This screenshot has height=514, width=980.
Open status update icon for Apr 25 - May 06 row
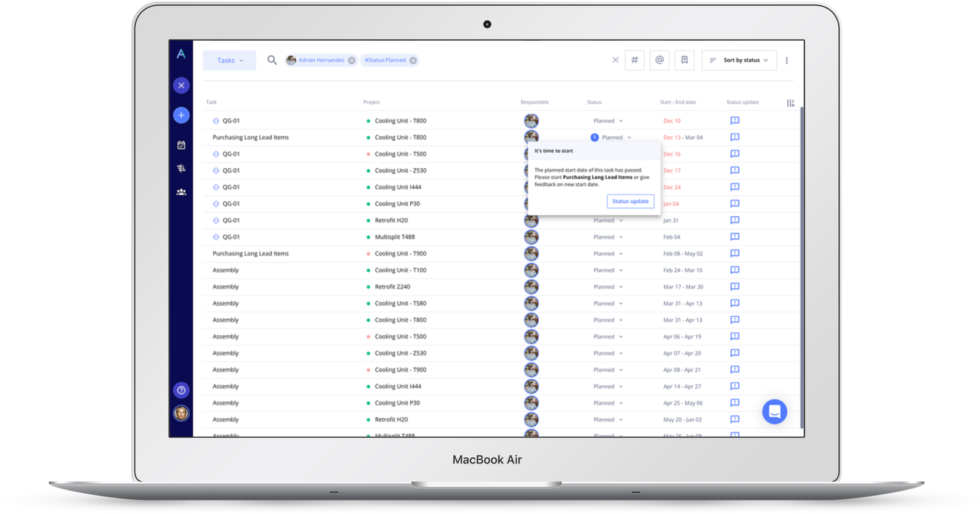(735, 403)
